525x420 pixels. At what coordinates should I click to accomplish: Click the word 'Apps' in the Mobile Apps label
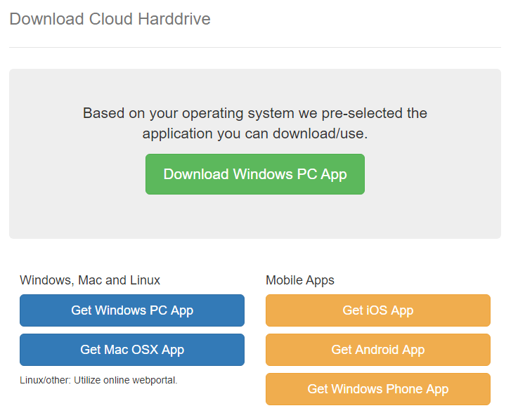(320, 280)
